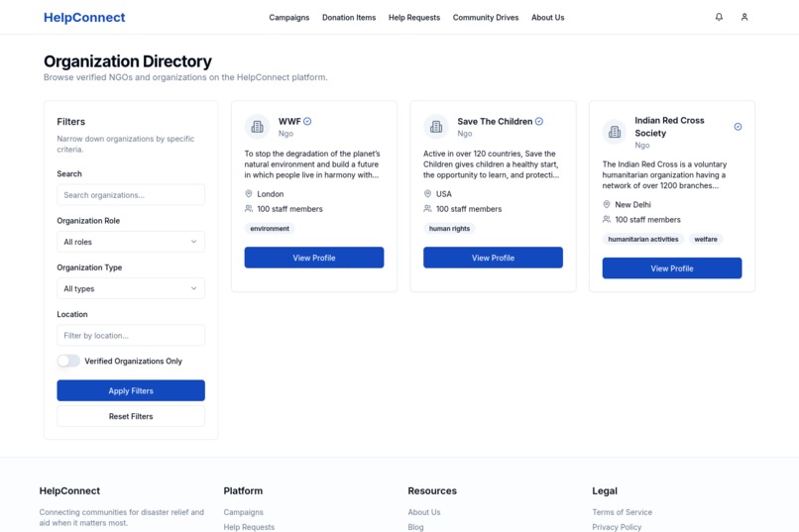Click the environment tag on WWF card
This screenshot has width=799, height=532.
270,229
